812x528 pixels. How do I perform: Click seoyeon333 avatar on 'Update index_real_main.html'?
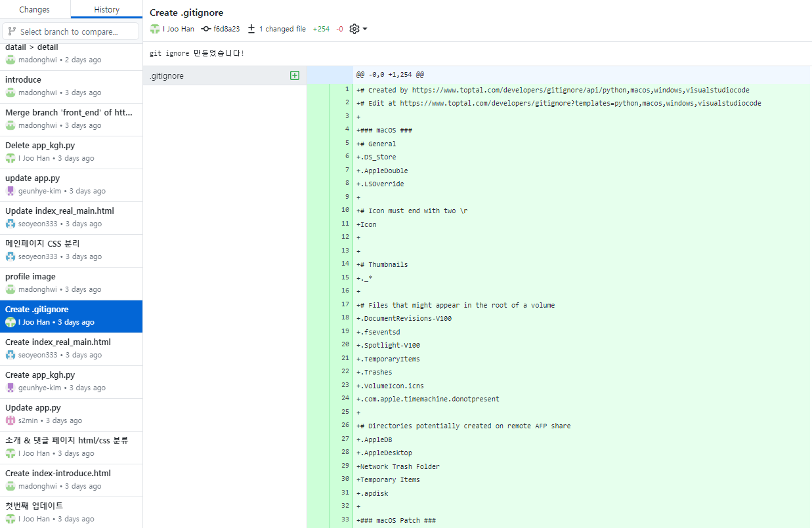click(10, 224)
